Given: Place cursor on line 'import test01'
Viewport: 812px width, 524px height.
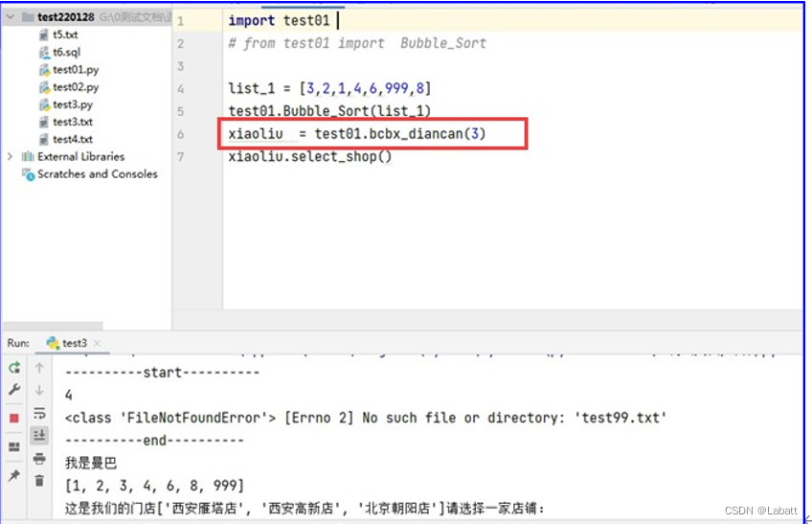Looking at the screenshot, I should point(279,21).
